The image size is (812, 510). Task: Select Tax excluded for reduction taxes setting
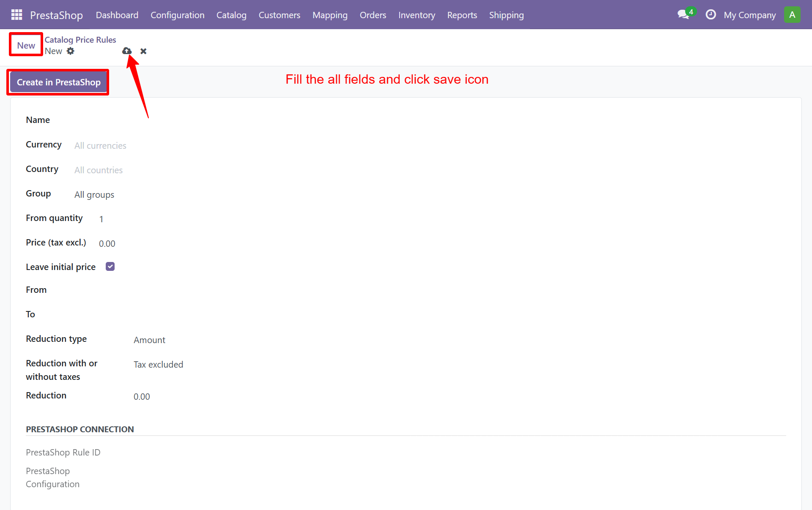pos(158,364)
